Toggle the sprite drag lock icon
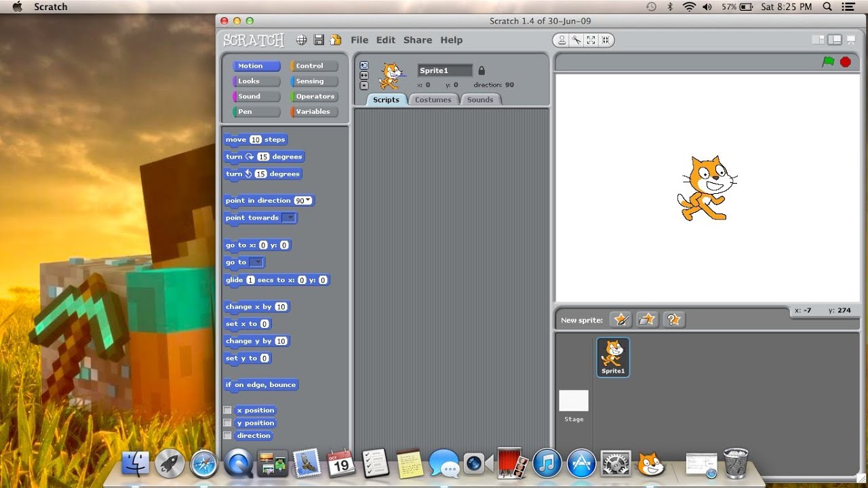This screenshot has width=868, height=488. pos(481,70)
